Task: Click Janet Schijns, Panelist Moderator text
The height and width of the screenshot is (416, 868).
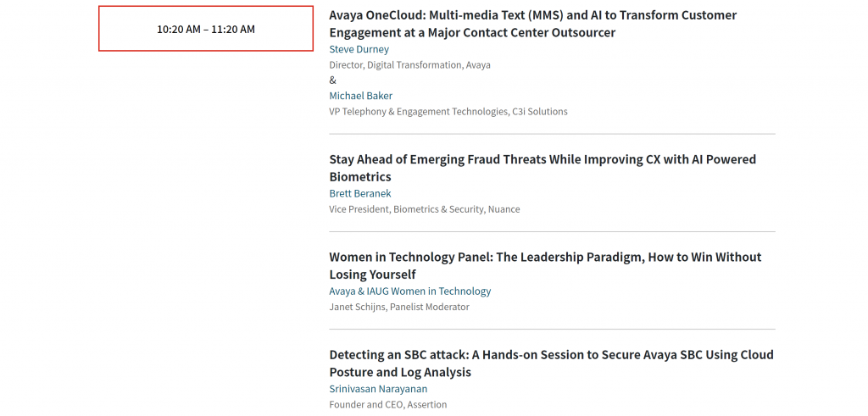Action: pos(399,307)
